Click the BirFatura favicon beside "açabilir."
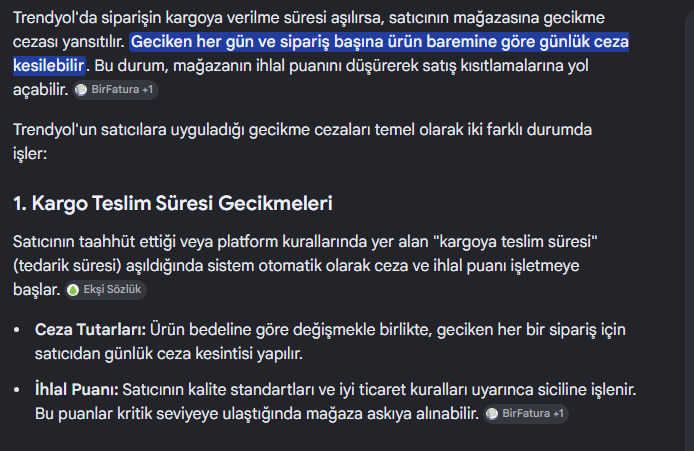The height and width of the screenshot is (451, 694). 81,90
